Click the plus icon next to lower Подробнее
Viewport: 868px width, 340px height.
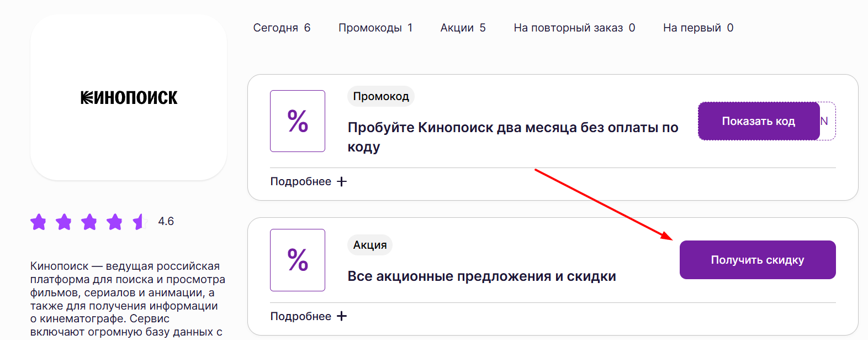click(x=342, y=316)
